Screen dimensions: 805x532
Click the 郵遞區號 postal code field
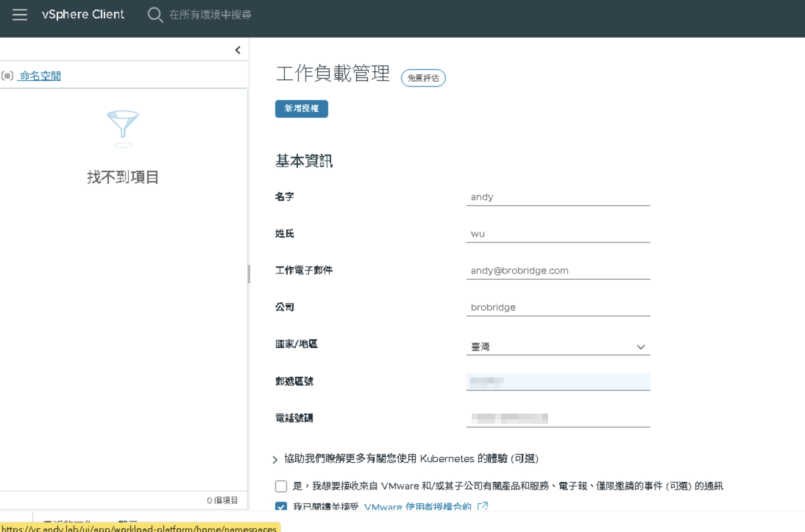558,382
